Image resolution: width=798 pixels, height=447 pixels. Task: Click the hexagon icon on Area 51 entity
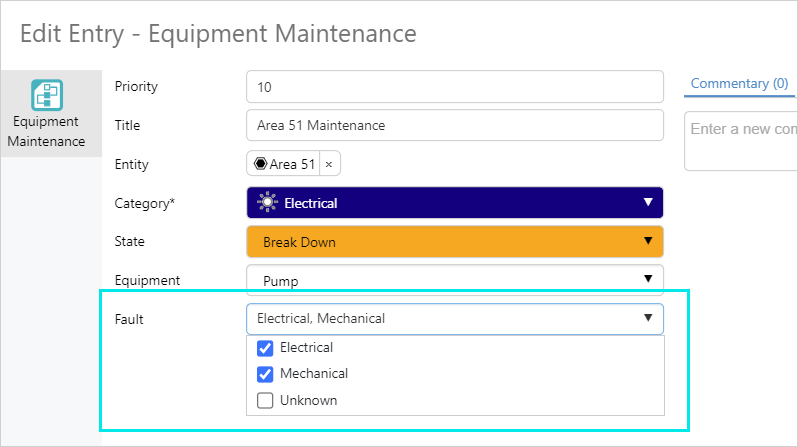click(260, 164)
